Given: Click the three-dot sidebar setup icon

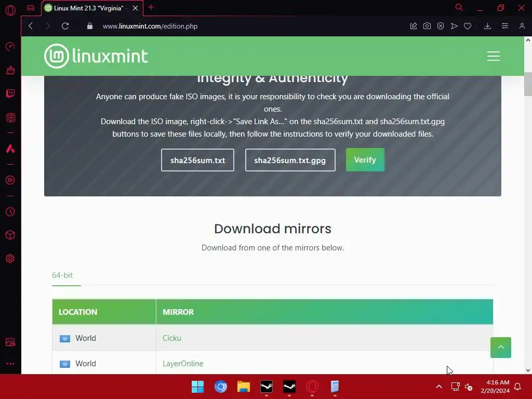Looking at the screenshot, I should click(x=10, y=364).
